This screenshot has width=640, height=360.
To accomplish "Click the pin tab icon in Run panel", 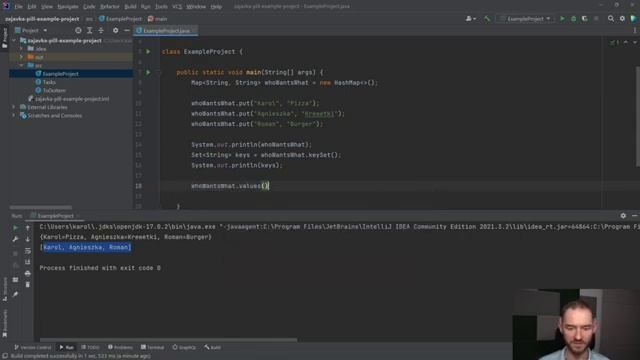I will coord(15,294).
